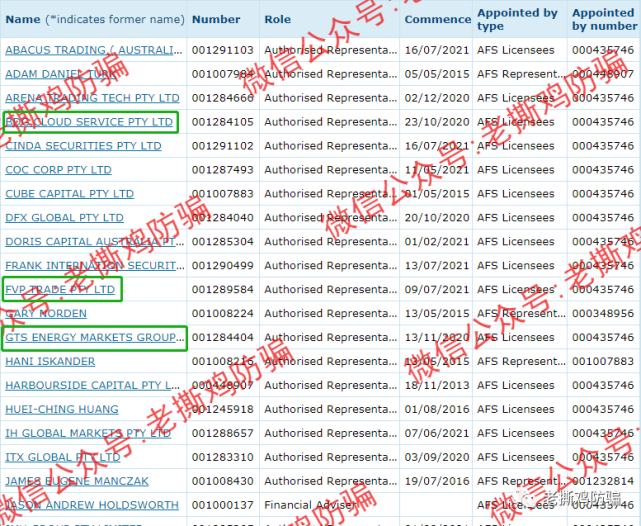Click appointed-by number 001232814
The width and height of the screenshot is (641, 526).
(603, 481)
